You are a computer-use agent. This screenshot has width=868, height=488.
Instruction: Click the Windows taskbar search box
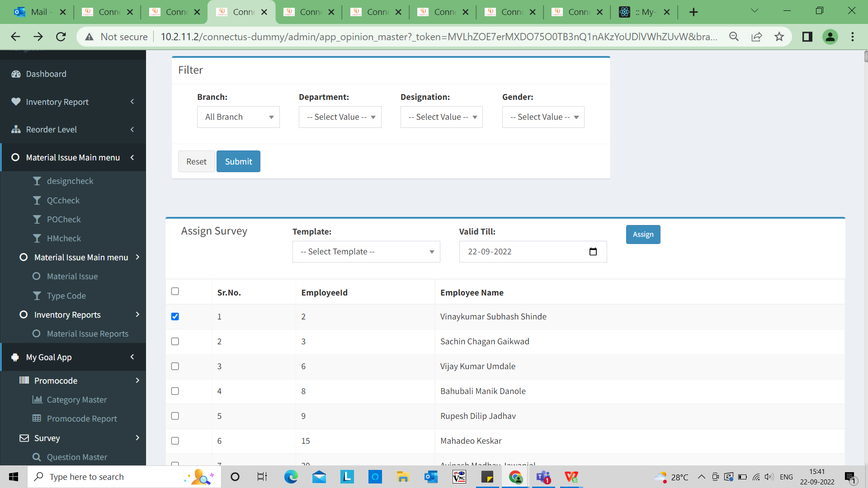124,477
